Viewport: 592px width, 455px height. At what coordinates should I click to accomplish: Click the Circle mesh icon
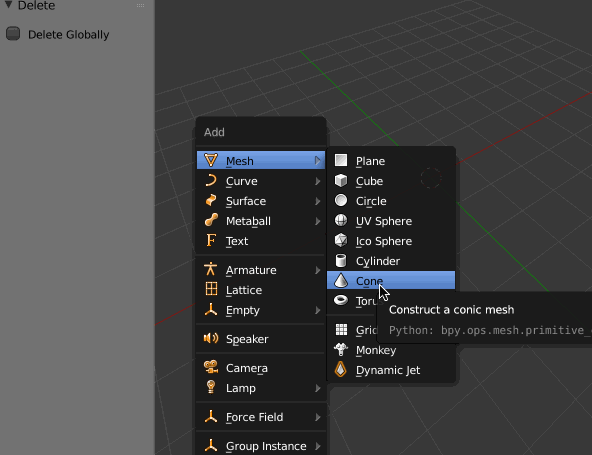pyautogui.click(x=341, y=200)
